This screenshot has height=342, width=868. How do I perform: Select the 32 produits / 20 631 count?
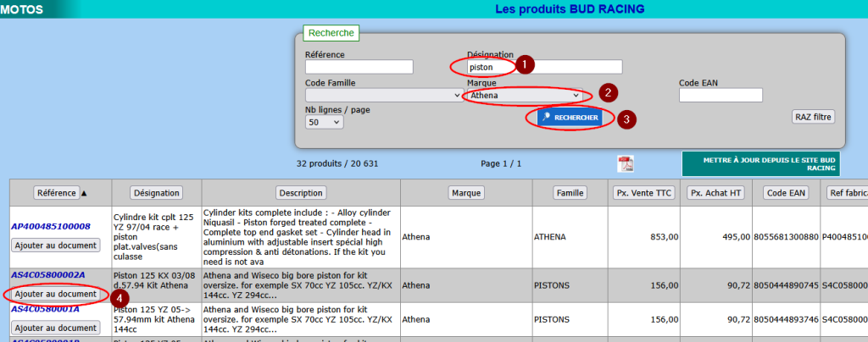click(x=337, y=163)
